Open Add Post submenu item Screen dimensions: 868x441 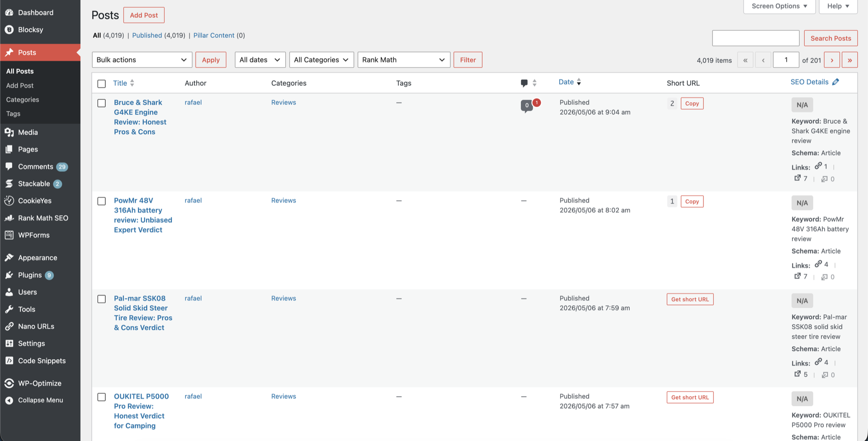20,85
